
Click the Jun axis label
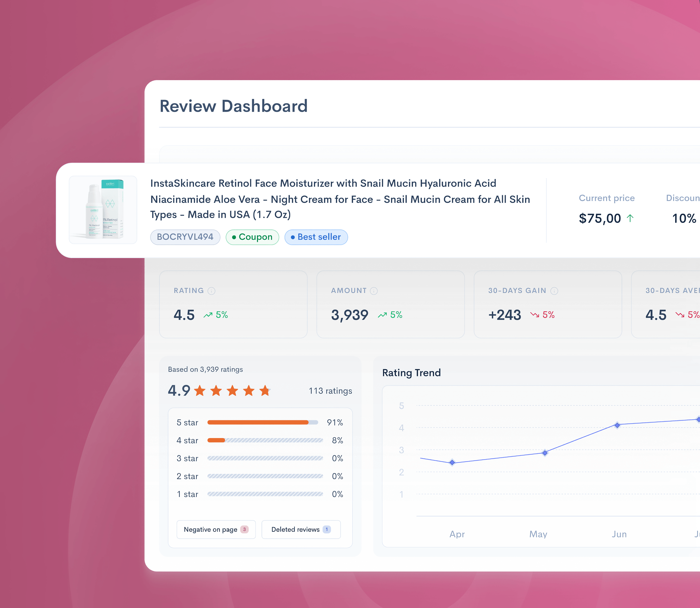pos(619,534)
